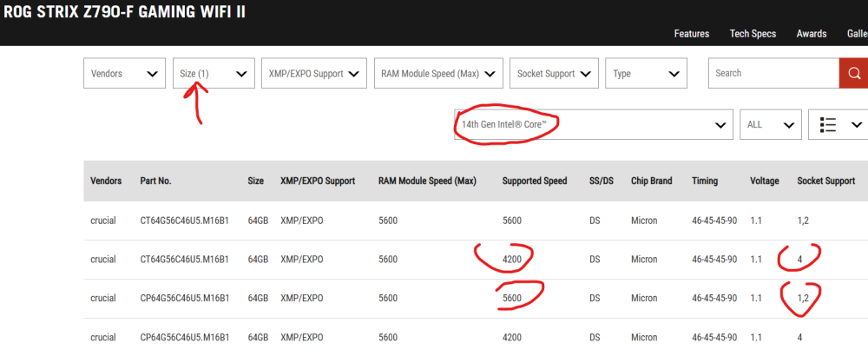868x356 pixels.
Task: Click the socket support value 1,2 in the first row
Action: coord(803,221)
